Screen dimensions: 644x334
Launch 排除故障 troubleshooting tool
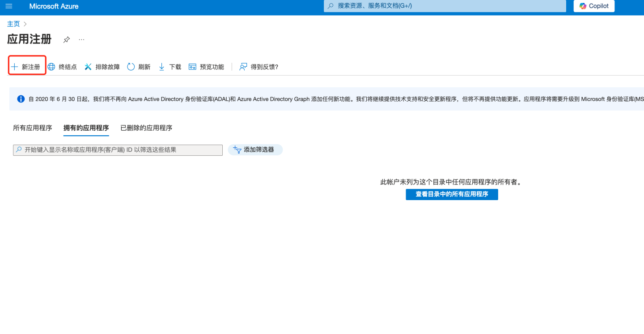[x=102, y=67]
